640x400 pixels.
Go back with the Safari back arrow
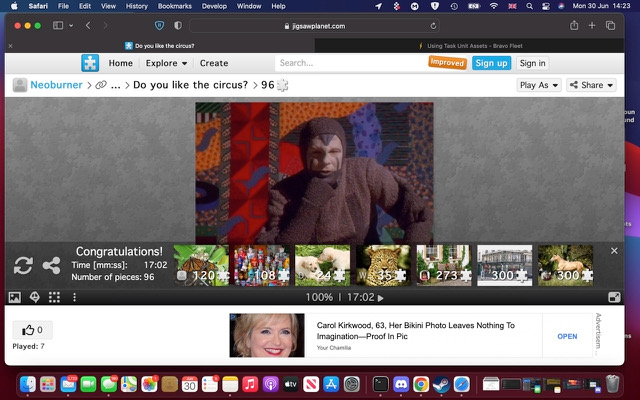click(x=88, y=25)
